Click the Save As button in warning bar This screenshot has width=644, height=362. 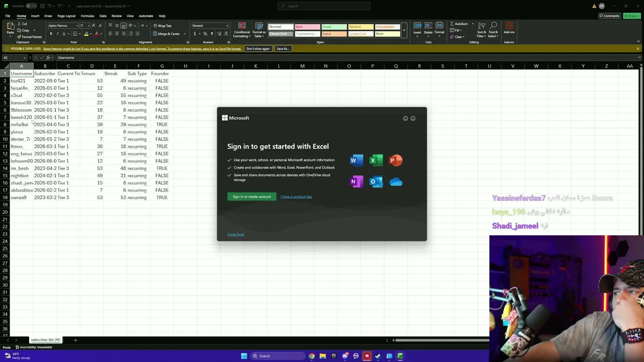point(283,49)
